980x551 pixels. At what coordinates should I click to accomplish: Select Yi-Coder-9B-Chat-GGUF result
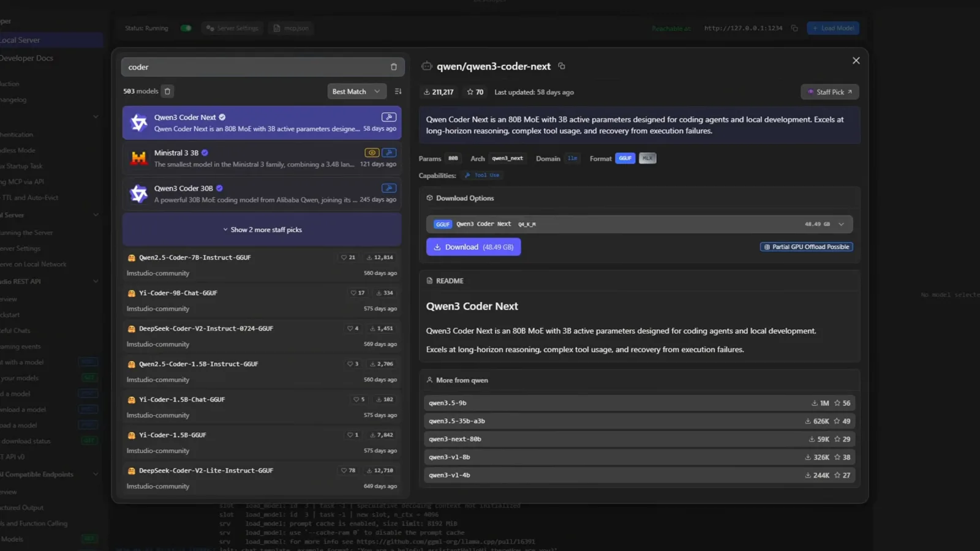click(x=262, y=301)
